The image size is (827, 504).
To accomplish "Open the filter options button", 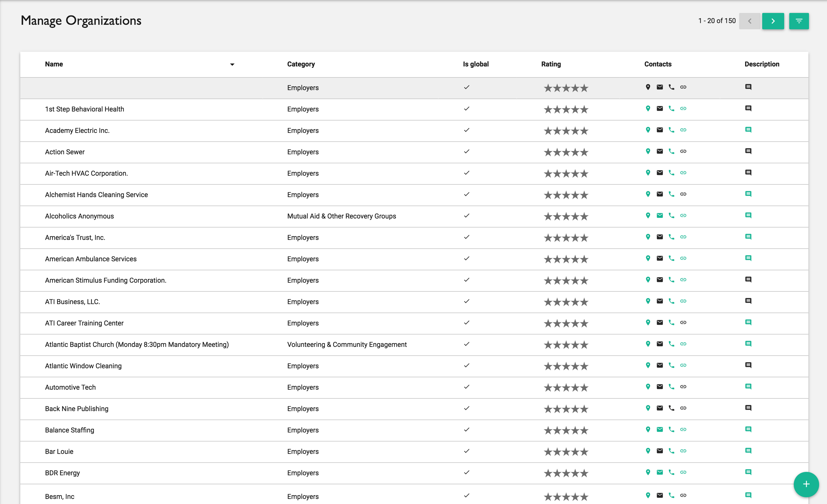I will (799, 21).
